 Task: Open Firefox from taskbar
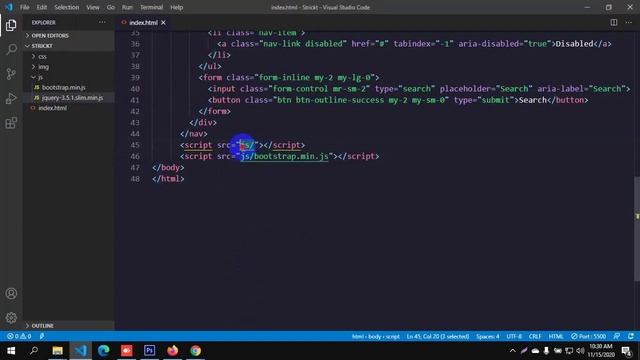(x=173, y=351)
